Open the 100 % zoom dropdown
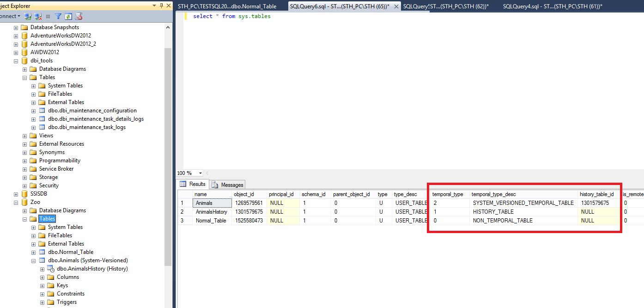 pos(200,173)
